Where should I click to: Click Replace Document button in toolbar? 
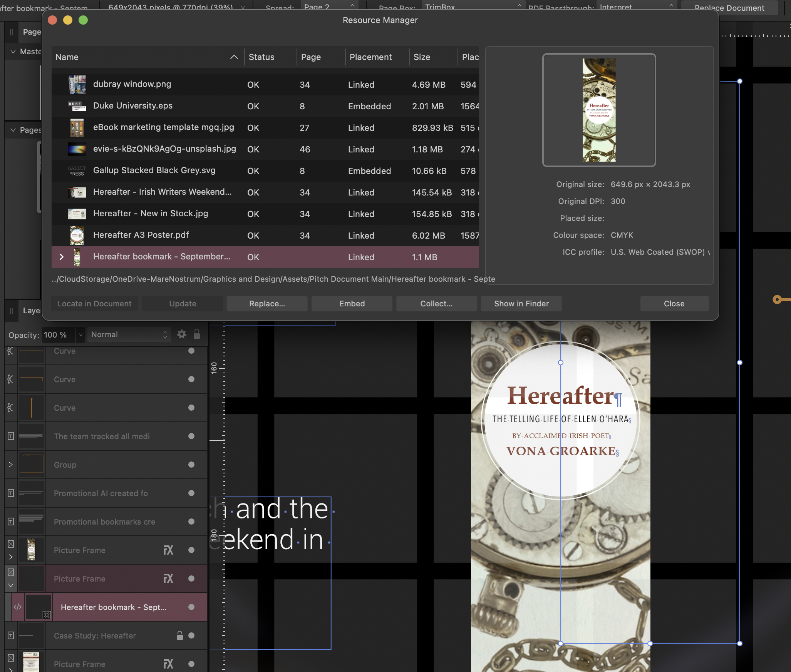pos(729,8)
